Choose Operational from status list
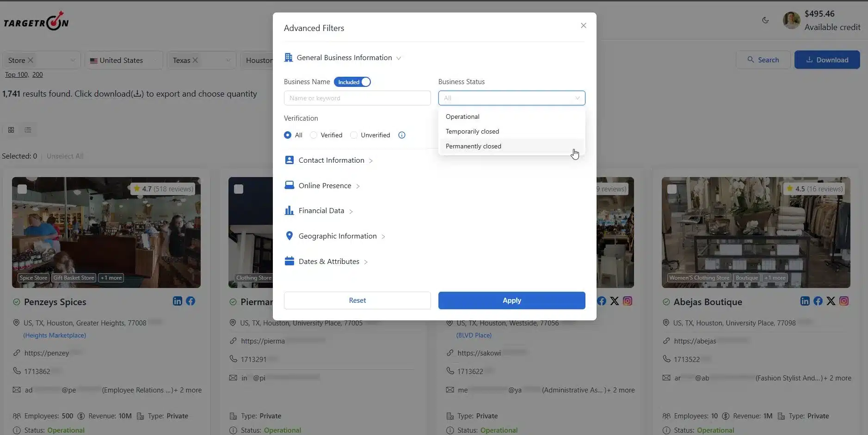The width and height of the screenshot is (868, 435). 462,116
